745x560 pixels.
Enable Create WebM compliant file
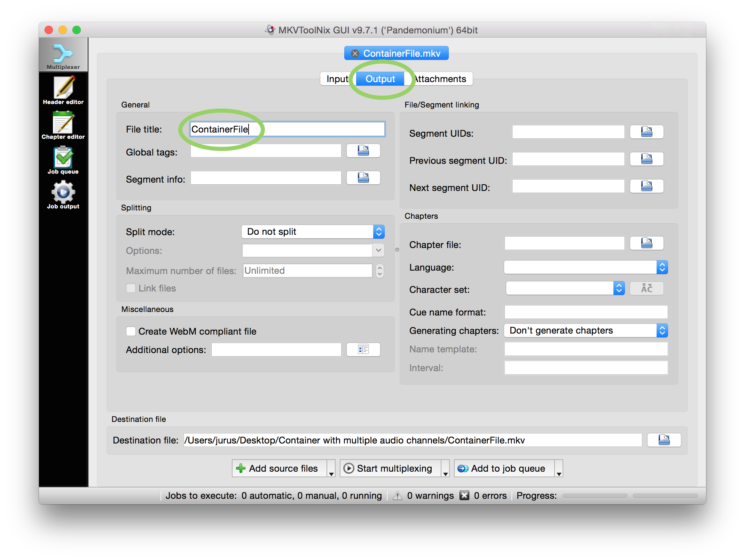click(131, 331)
